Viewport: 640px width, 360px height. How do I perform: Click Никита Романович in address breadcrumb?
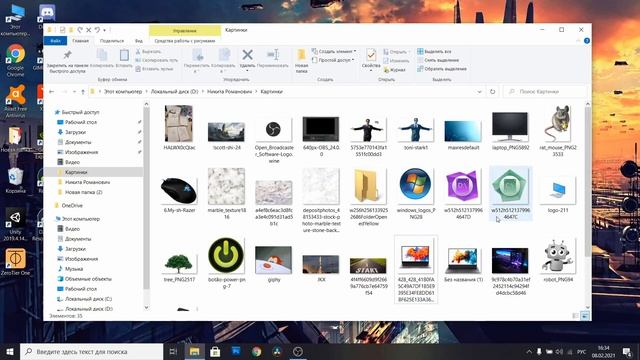[x=229, y=92]
